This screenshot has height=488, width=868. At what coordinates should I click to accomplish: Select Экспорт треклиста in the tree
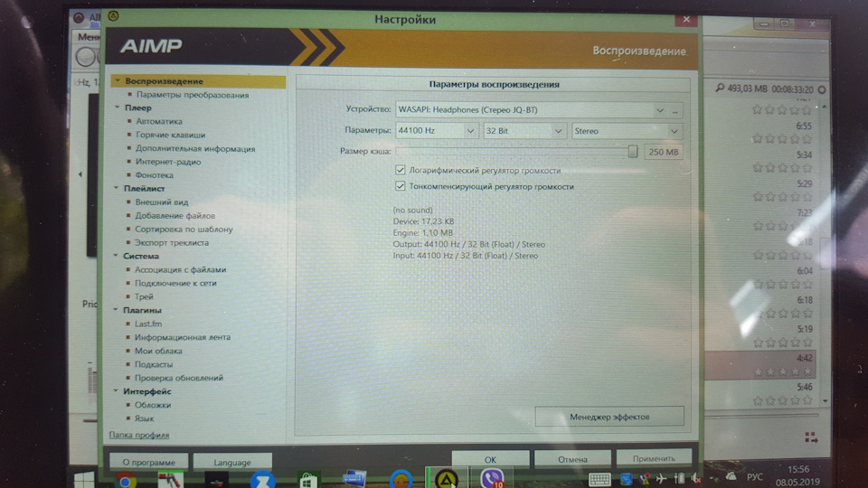[x=172, y=242]
